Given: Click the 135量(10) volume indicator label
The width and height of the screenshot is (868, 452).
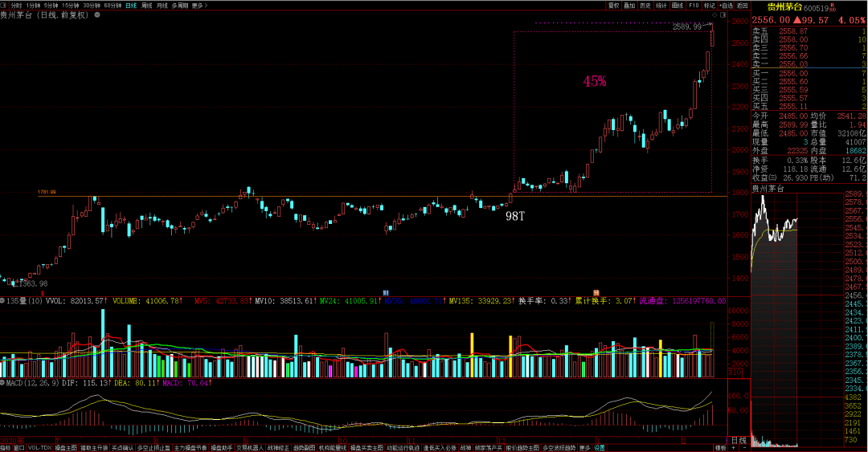Looking at the screenshot, I should (24, 301).
